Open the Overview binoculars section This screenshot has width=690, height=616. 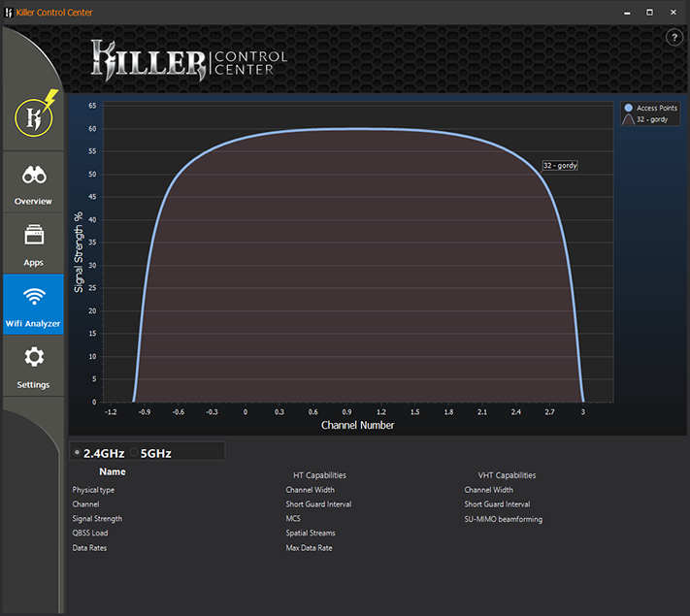(33, 182)
